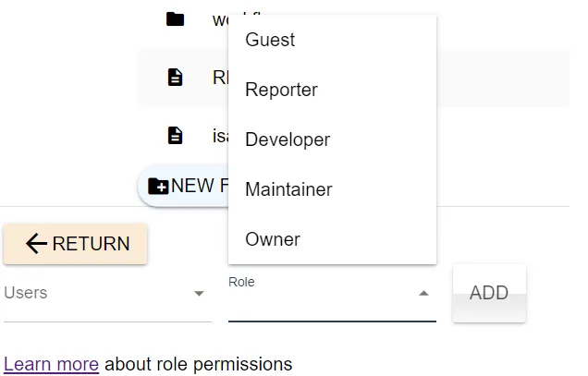Click the new folder plus icon
Viewport: 588px width, 376px height.
(x=158, y=186)
